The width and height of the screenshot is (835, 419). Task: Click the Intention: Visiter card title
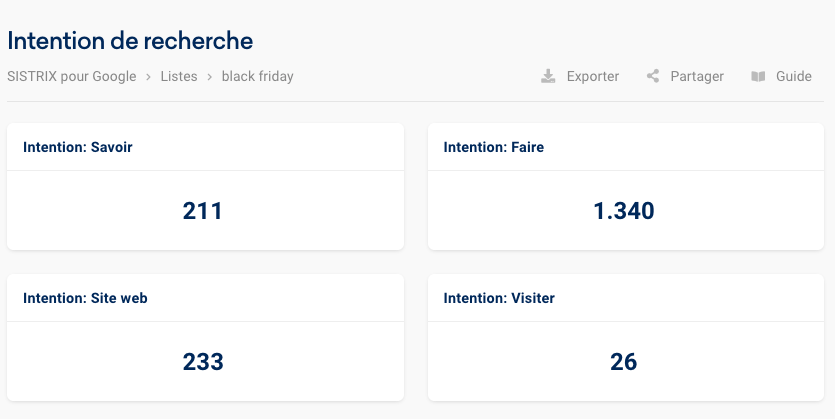click(499, 298)
